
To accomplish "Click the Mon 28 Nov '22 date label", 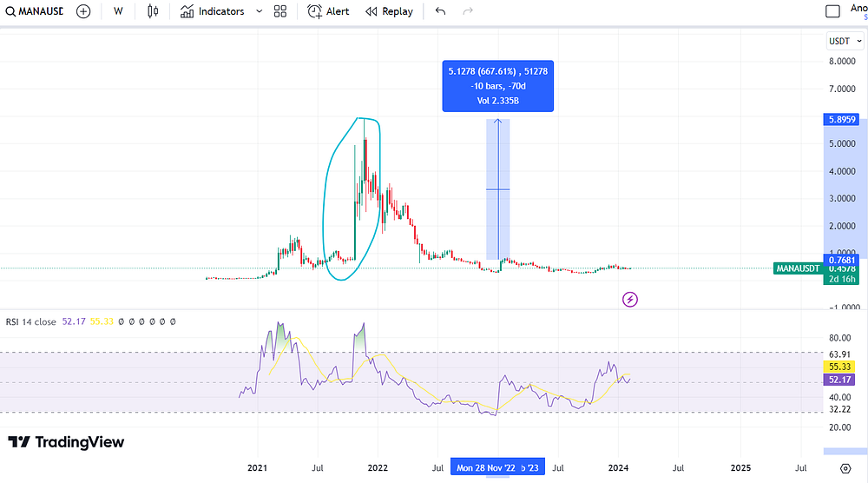I will click(x=486, y=468).
